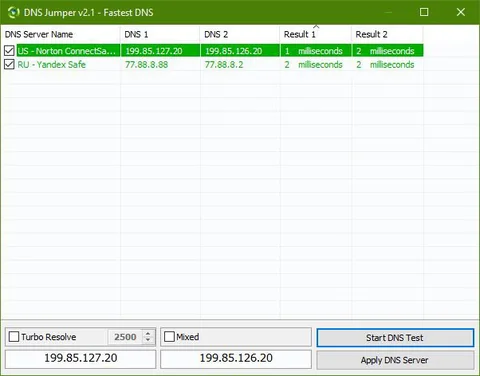Viewport: 480px width, 376px height.
Task: Enable the Turbo Resolve checkbox
Action: [14, 337]
